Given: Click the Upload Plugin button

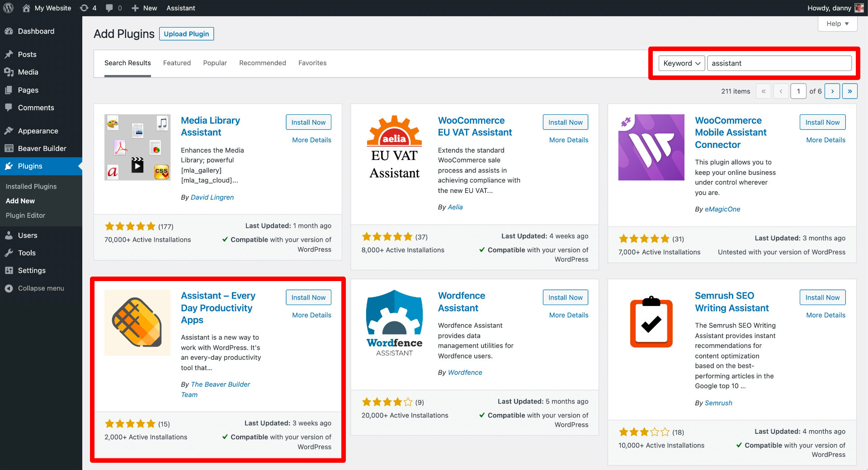Looking at the screenshot, I should 186,33.
